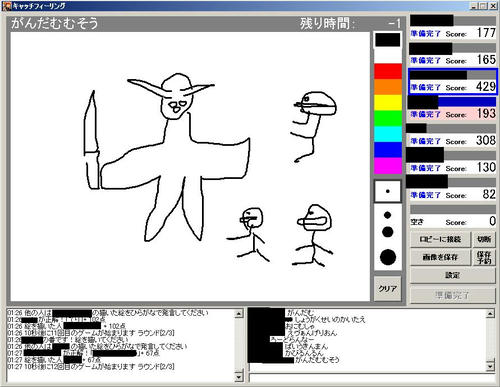This screenshot has height=387, width=500.
Task: Click the app icon in title bar
Action: (x=7, y=6)
